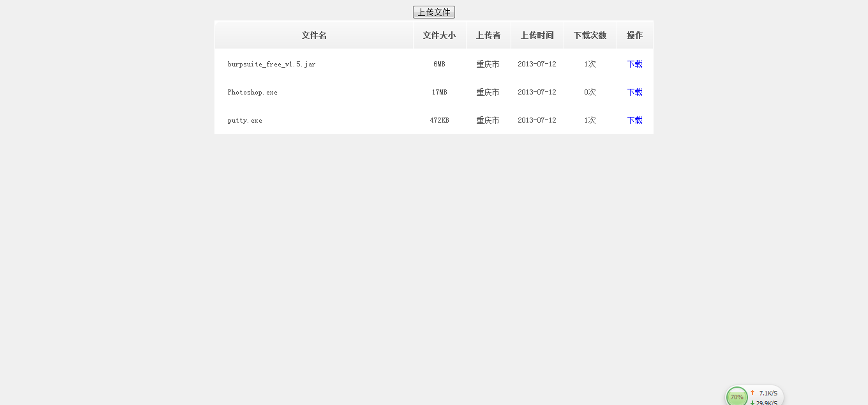Click the 上传者 column header

pyautogui.click(x=488, y=35)
